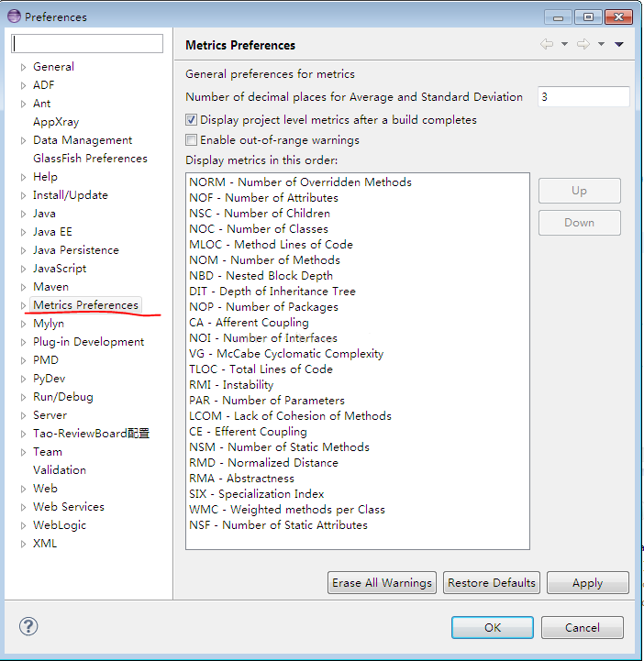Screen dimensions: 644x661
Task: Expand the Maven tree node
Action: (23, 287)
